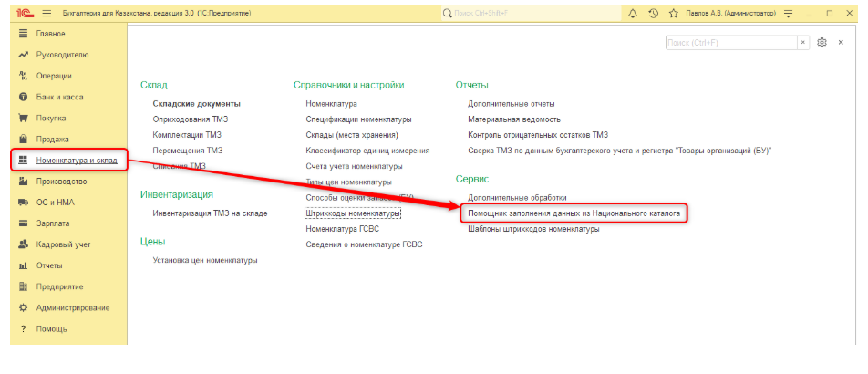Click the 1C logo icon
Screen dimensions: 868x374
pos(20,14)
